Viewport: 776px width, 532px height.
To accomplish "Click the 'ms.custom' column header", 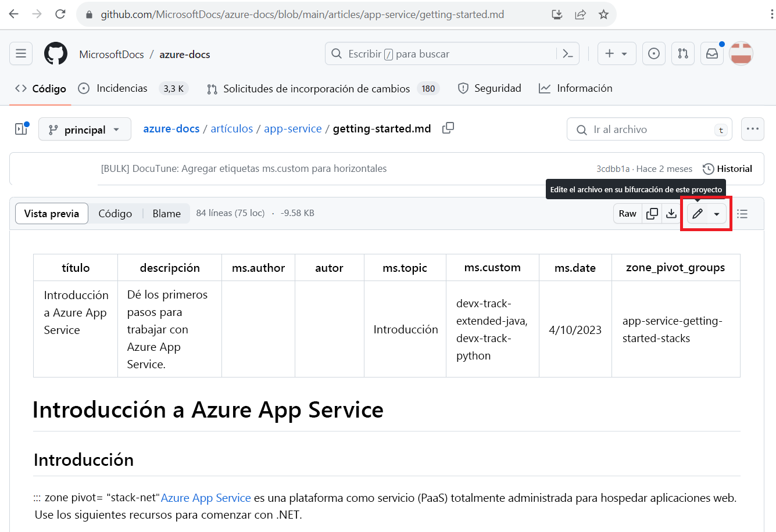I will click(492, 268).
